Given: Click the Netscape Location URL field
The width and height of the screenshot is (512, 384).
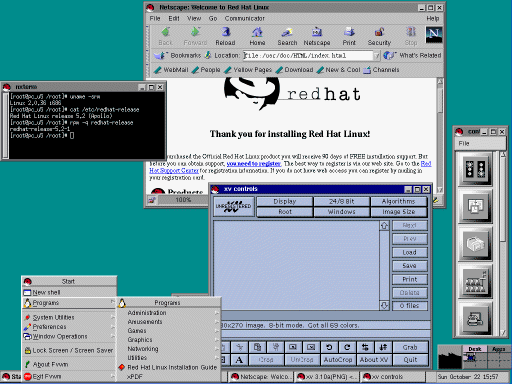Looking at the screenshot, I should [x=308, y=56].
